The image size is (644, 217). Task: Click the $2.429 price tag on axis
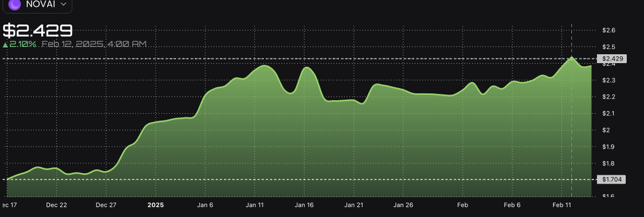click(x=612, y=58)
